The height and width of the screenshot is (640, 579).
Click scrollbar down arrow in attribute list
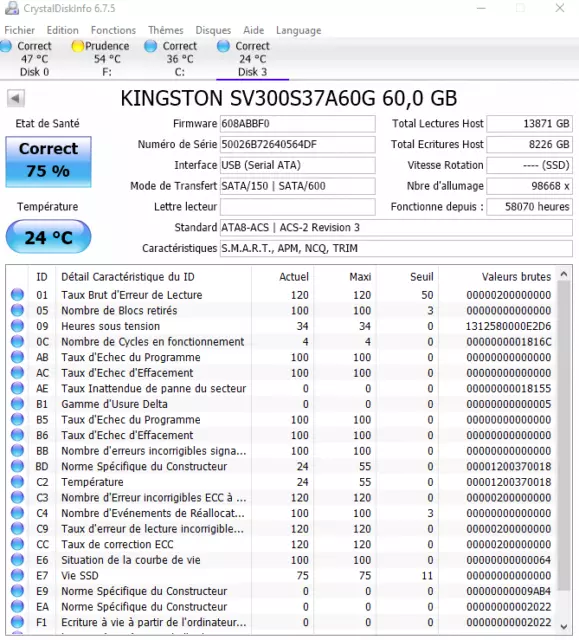(x=564, y=627)
